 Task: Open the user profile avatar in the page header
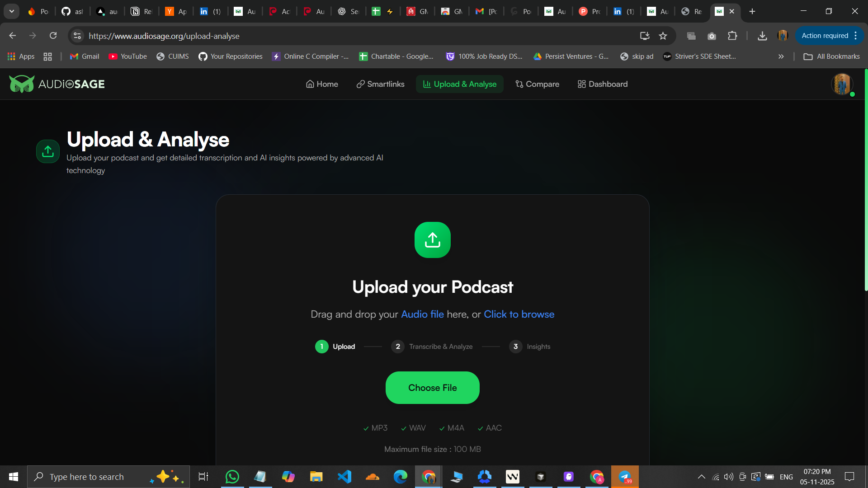coord(842,84)
